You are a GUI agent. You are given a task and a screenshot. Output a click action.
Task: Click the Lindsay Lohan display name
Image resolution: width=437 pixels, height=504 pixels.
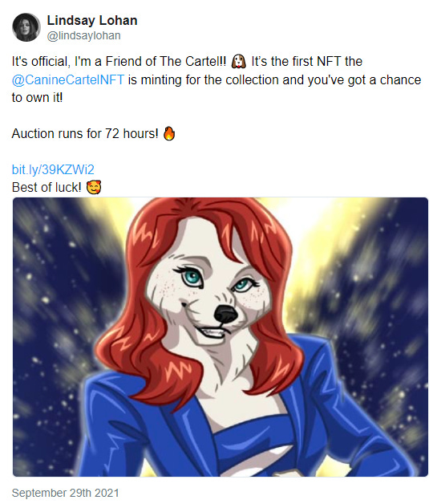92,21
